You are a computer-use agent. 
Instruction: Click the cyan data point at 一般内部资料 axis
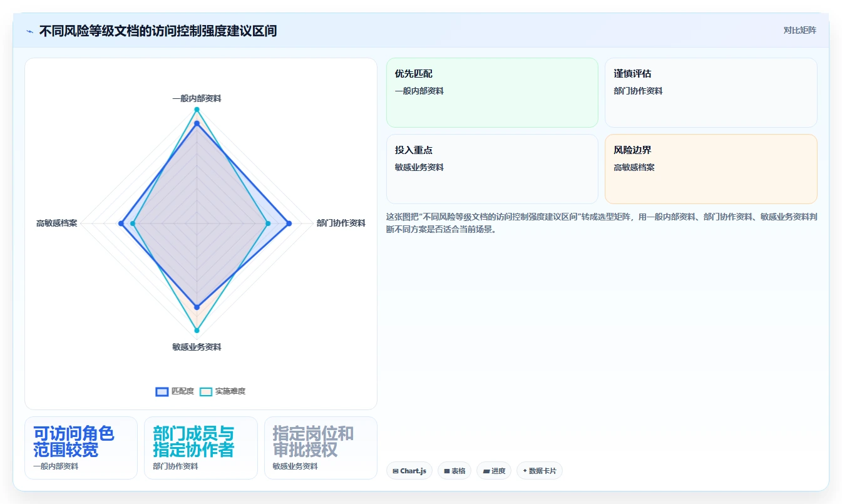197,110
